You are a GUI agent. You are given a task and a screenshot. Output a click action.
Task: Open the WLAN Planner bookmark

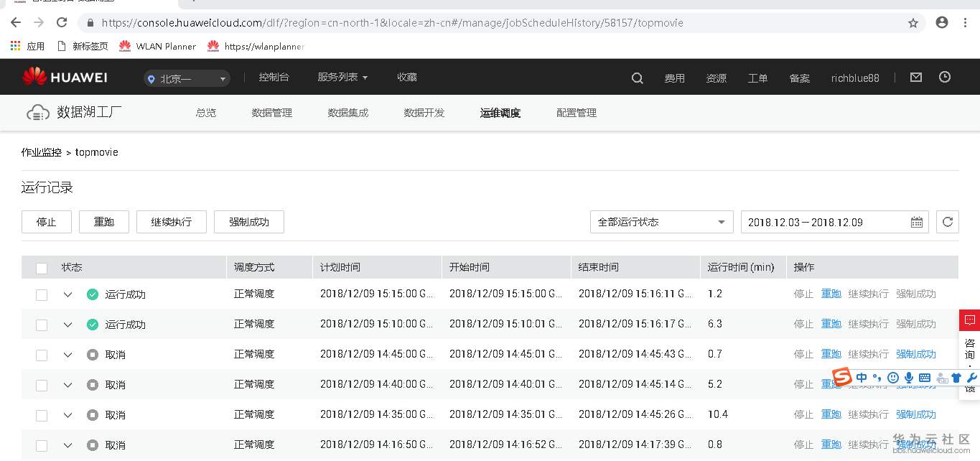click(x=157, y=46)
